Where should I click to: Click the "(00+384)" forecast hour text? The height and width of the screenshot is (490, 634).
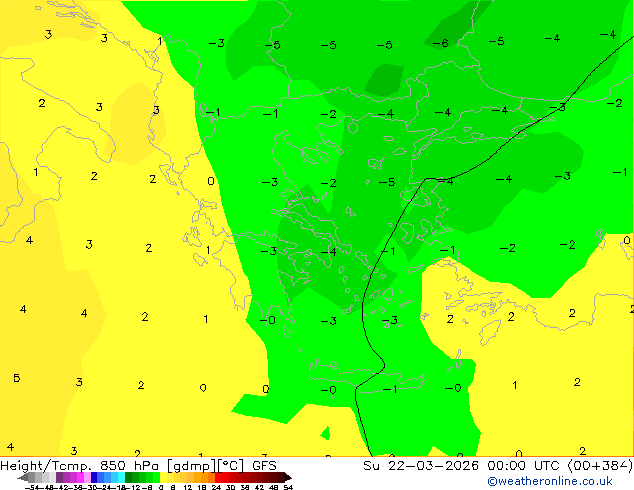click(600, 466)
